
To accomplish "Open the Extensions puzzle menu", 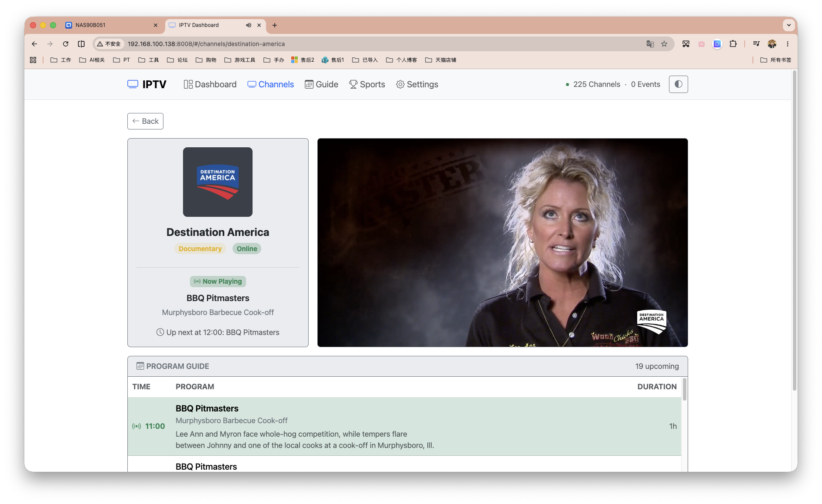I will [733, 44].
